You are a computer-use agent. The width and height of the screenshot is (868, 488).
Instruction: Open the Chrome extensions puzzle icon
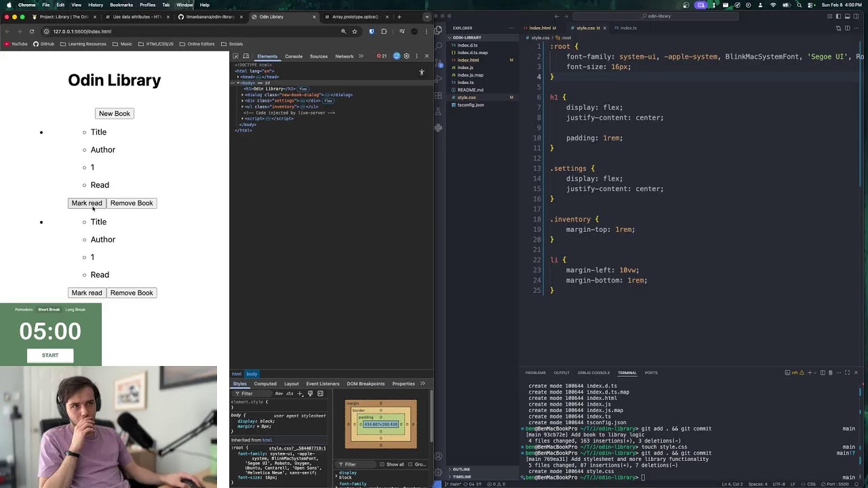tap(384, 31)
